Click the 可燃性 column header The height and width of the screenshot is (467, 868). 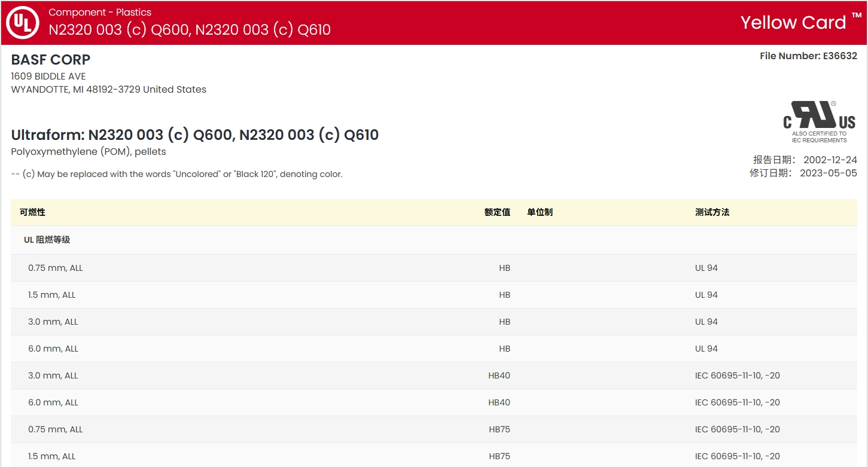(x=32, y=212)
